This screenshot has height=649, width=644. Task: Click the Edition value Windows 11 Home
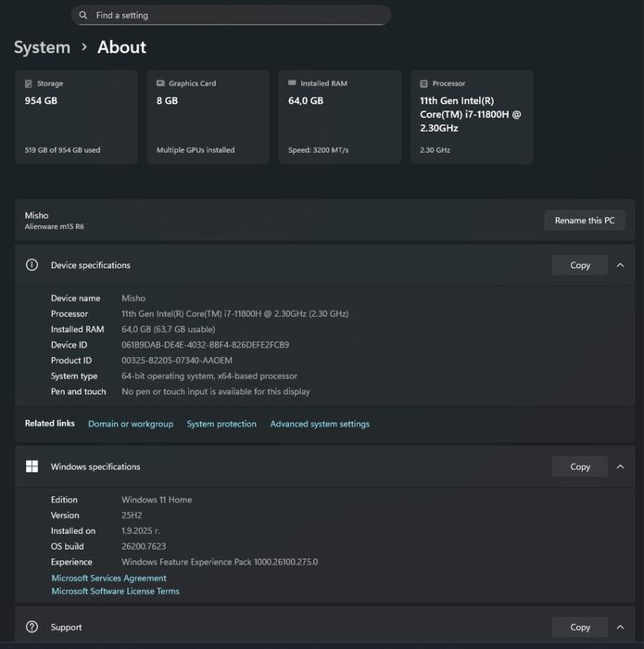(157, 500)
